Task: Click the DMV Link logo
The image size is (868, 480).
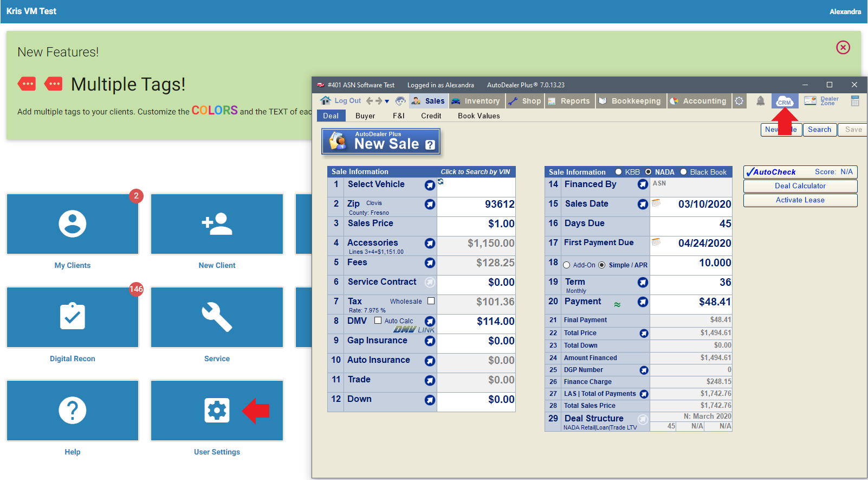Action: pyautogui.click(x=414, y=330)
